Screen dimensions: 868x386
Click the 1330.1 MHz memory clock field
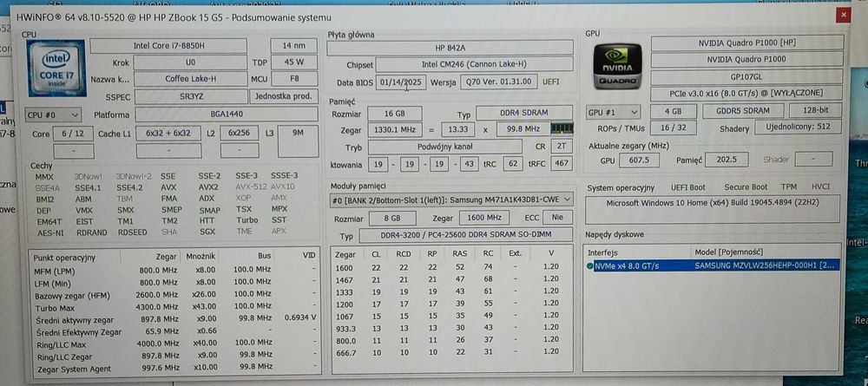tap(395, 130)
